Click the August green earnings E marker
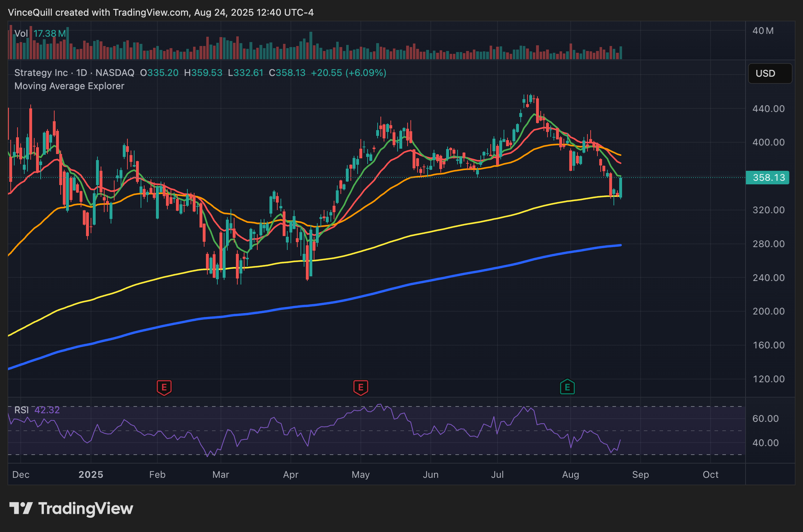This screenshot has height=532, width=803. [567, 387]
